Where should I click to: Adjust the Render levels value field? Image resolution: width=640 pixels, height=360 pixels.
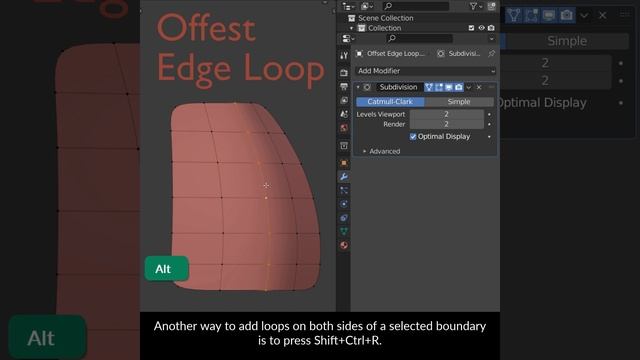tap(447, 124)
